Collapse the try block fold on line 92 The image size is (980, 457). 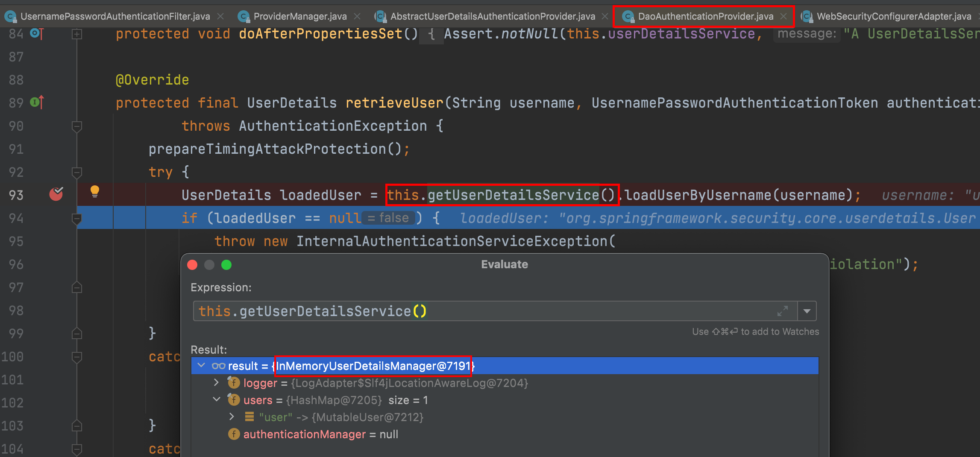coord(77,172)
